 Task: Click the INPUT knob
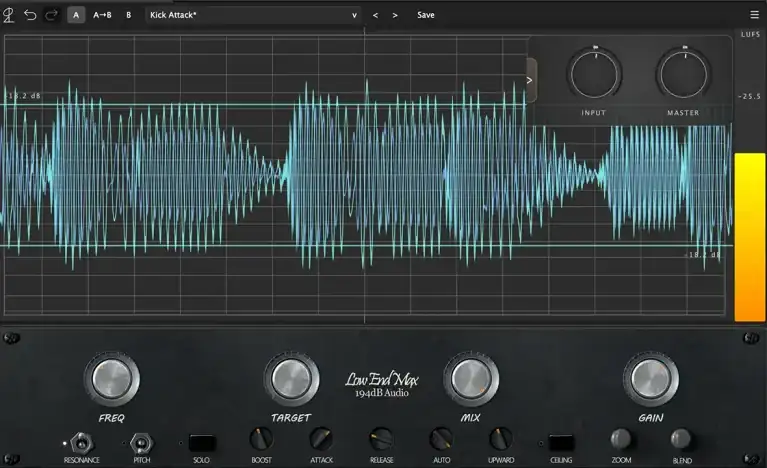tap(594, 74)
